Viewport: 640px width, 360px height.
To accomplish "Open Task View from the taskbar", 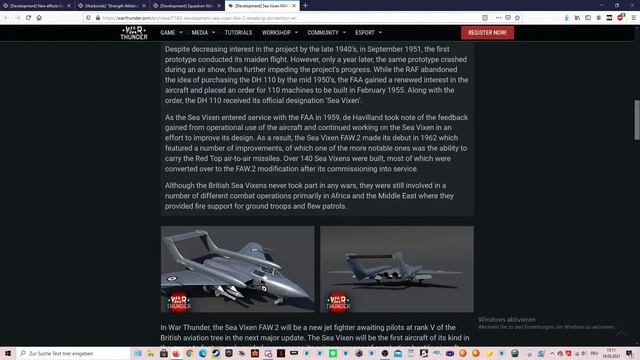I will click(x=138, y=353).
